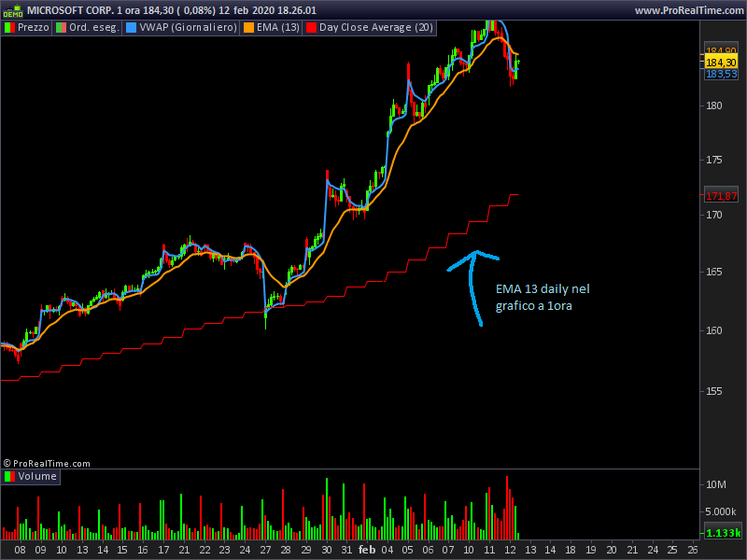The height and width of the screenshot is (560, 747).
Task: Click the 170 price axis label
Action: [x=714, y=216]
